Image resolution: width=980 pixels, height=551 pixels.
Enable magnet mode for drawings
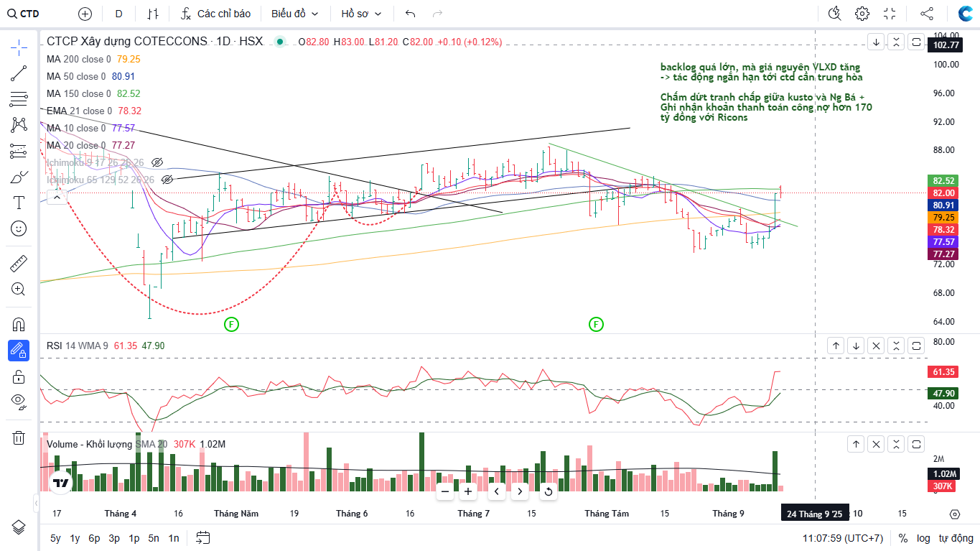coord(19,325)
